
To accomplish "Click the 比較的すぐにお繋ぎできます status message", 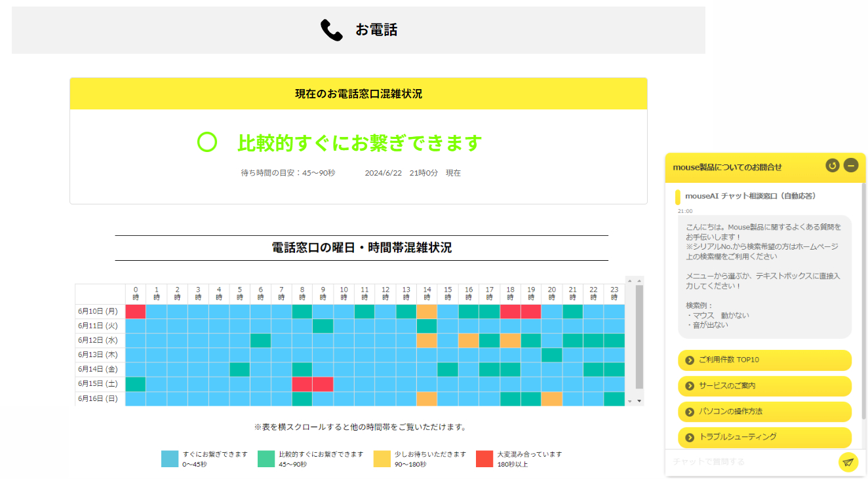I will (360, 143).
